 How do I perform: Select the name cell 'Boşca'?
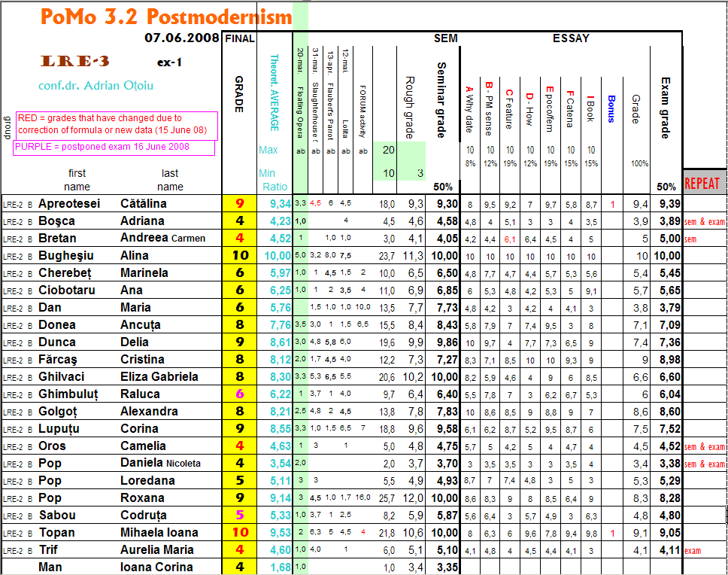point(56,221)
